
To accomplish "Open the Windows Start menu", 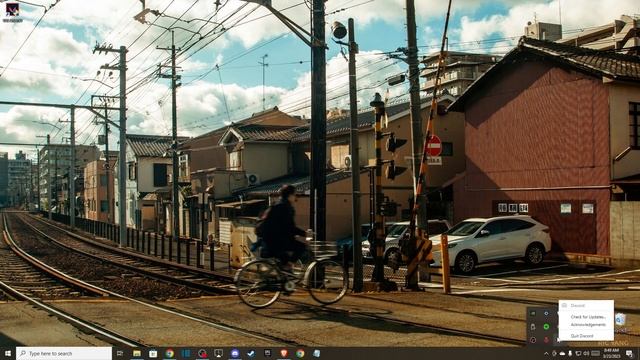I will [x=8, y=353].
